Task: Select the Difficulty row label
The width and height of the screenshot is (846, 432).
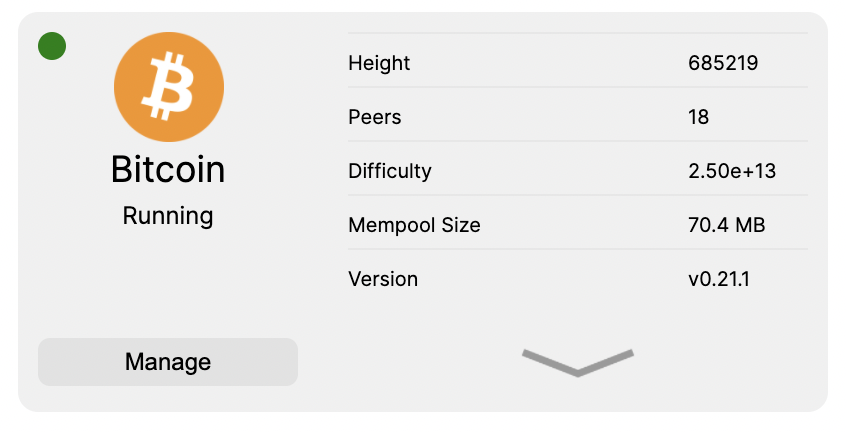Action: point(390,171)
